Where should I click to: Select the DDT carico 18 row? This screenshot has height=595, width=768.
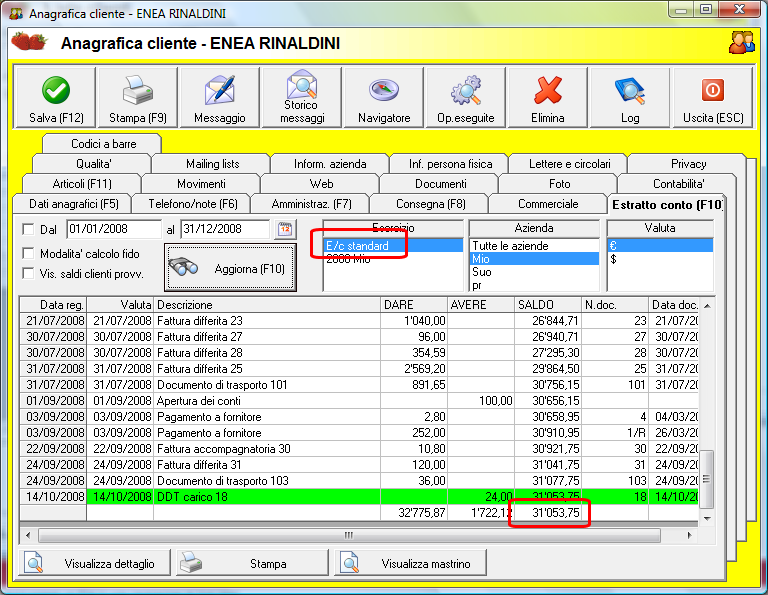coord(359,497)
